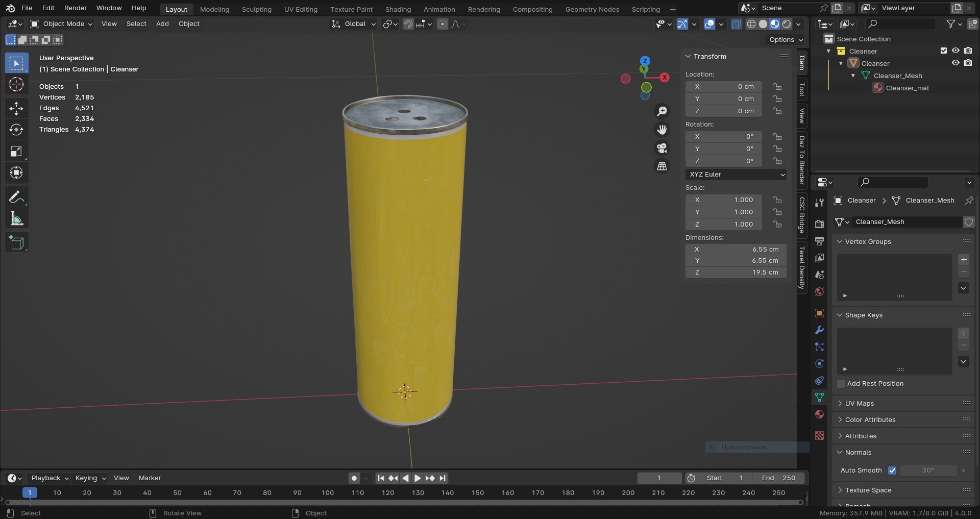Enable Add Rest Position checkbox

point(841,384)
